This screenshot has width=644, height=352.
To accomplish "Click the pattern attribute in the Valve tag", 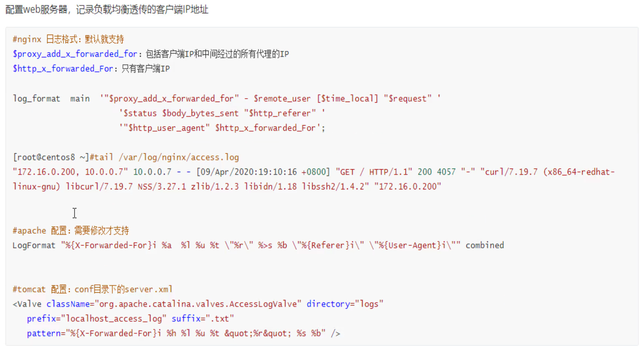I will pos(44,334).
